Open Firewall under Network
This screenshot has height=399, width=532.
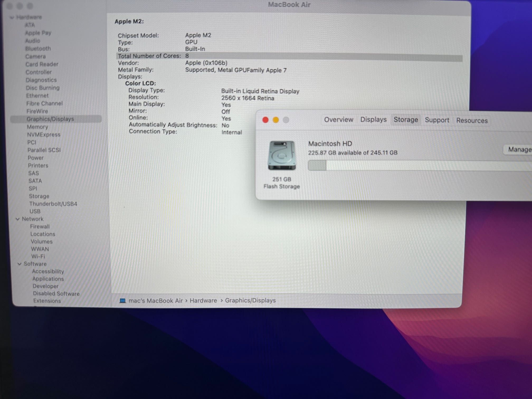pyautogui.click(x=40, y=227)
